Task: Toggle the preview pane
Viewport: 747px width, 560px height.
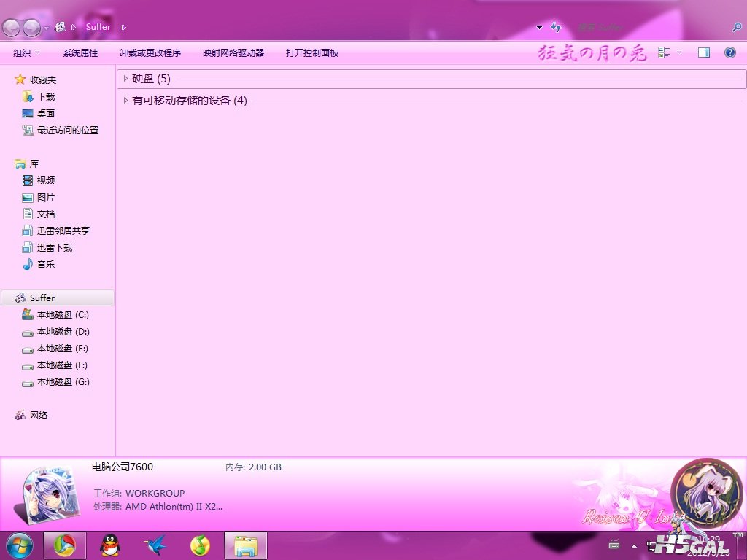Action: coord(704,52)
